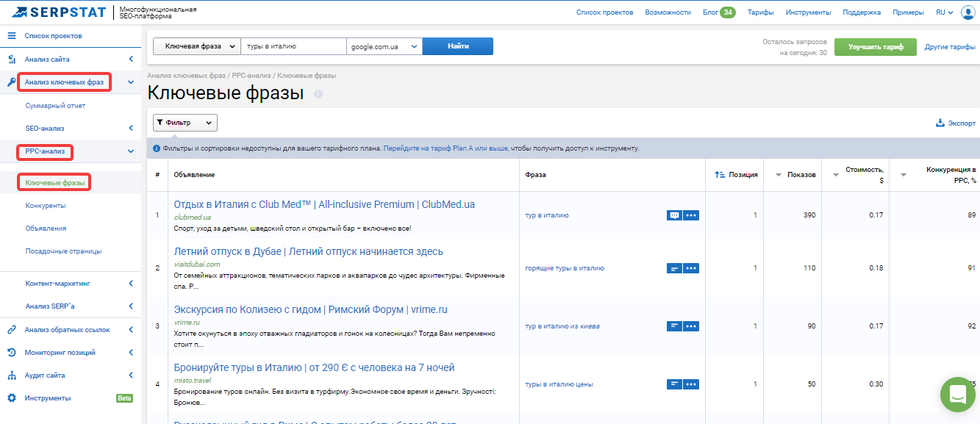Open the green chat support bubble

[958, 395]
